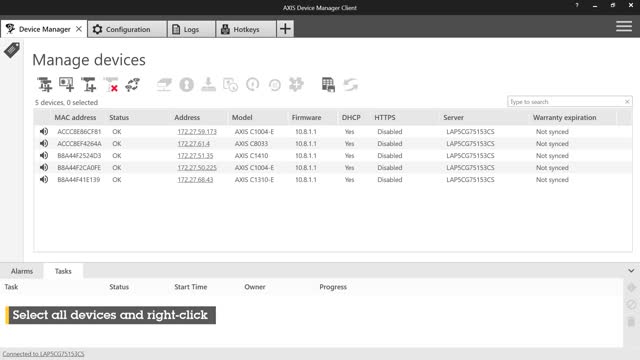Click the speaker icon for ACCC8EF4264A

[x=44, y=143]
